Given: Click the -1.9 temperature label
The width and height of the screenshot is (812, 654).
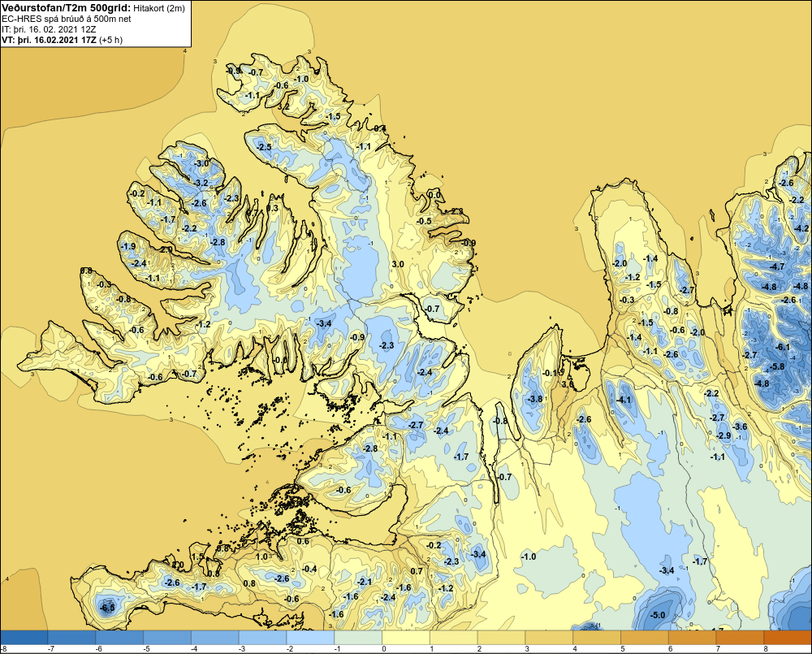Looking at the screenshot, I should [x=128, y=246].
